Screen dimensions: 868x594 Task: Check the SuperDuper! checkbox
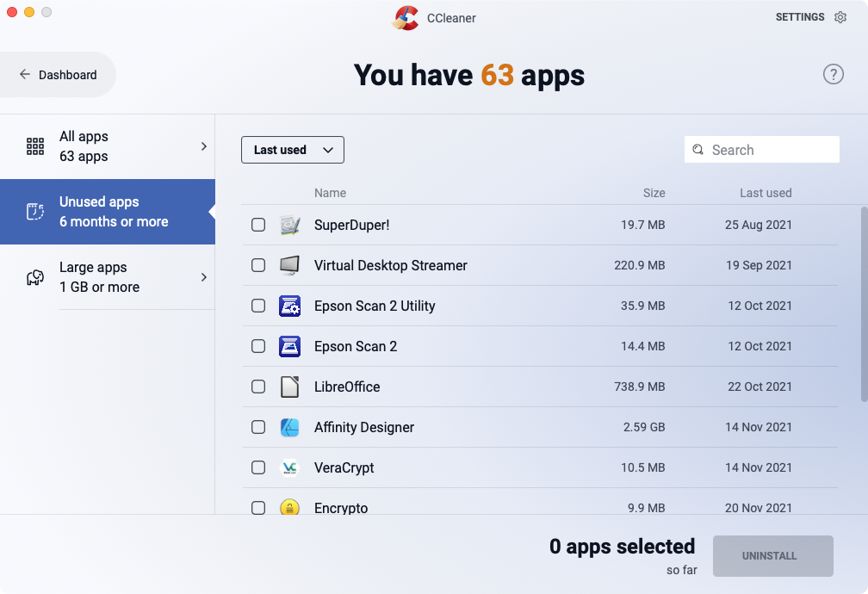click(258, 225)
